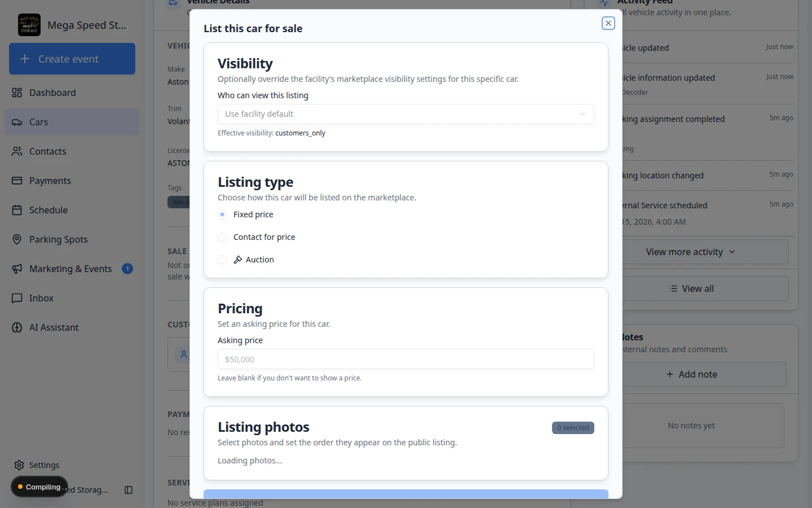Click the Contacts people icon

tap(17, 151)
